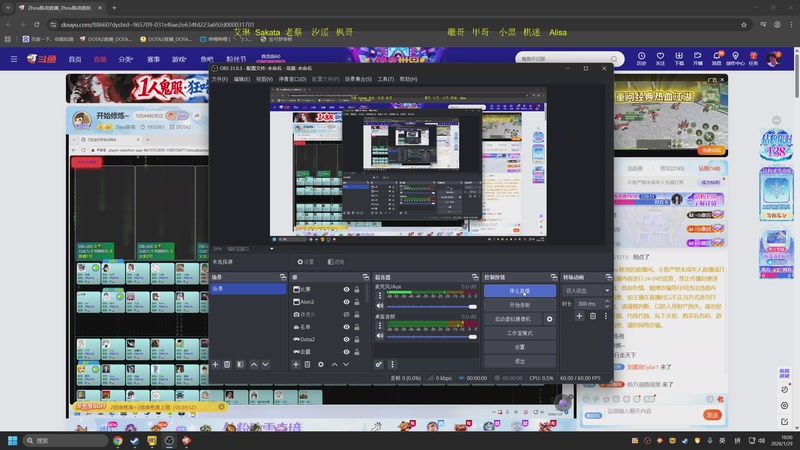Open Chrome tab search dropdown arrow
800x450 pixels.
(8, 8)
